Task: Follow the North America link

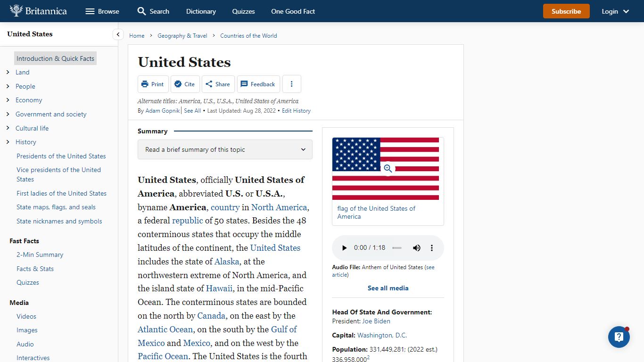Action: 279,207
